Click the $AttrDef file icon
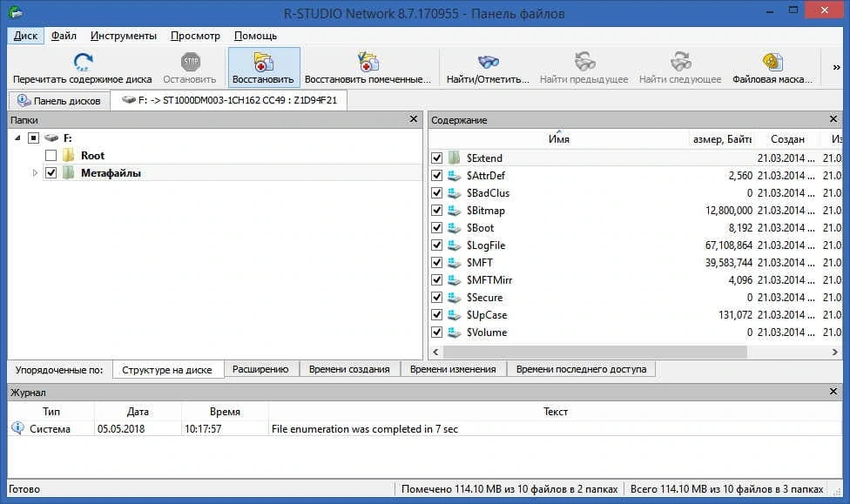Image resolution: width=850 pixels, height=504 pixels. click(x=455, y=176)
